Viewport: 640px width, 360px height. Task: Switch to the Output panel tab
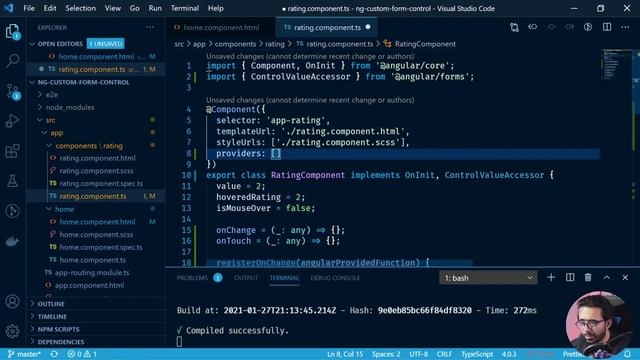[x=246, y=278]
